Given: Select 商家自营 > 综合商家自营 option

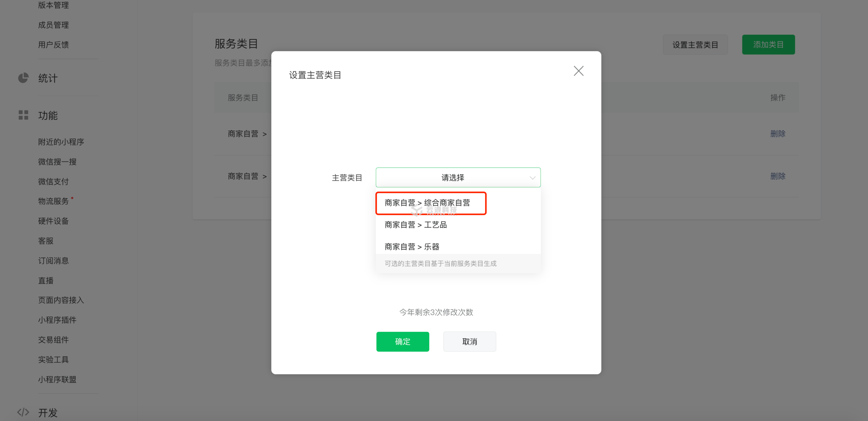Looking at the screenshot, I should tap(427, 203).
